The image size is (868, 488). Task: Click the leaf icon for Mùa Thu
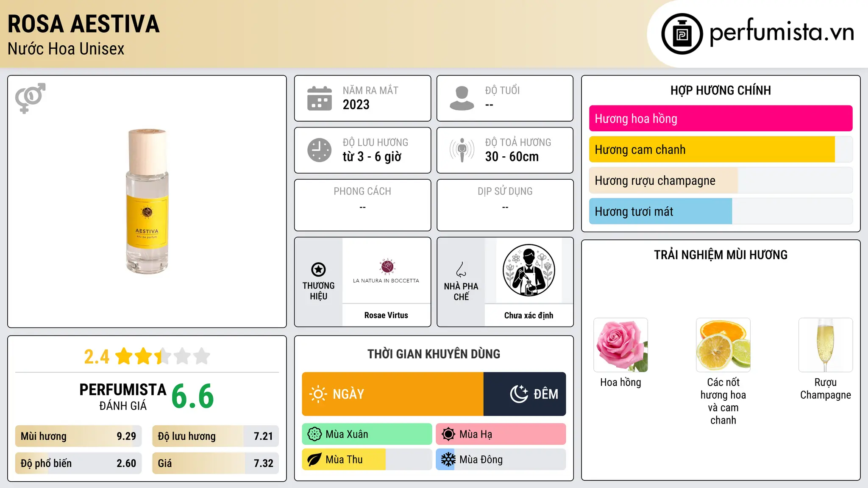coord(314,460)
